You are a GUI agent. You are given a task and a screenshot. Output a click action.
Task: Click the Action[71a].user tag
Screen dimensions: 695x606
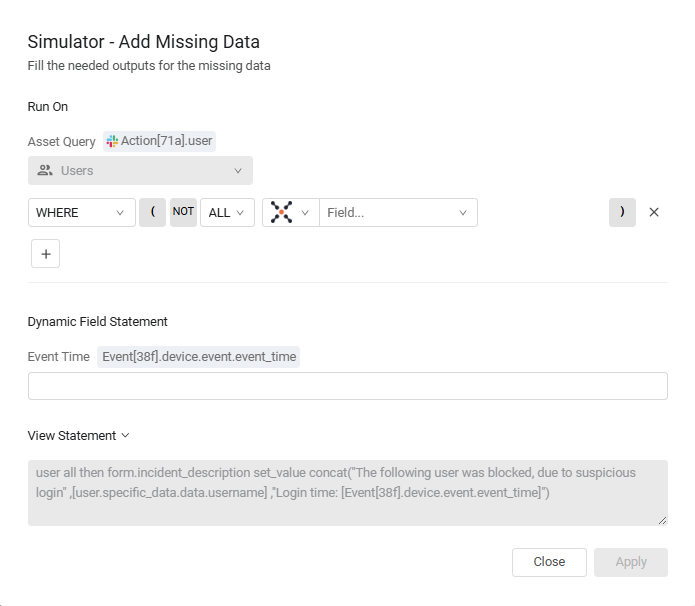pyautogui.click(x=160, y=141)
